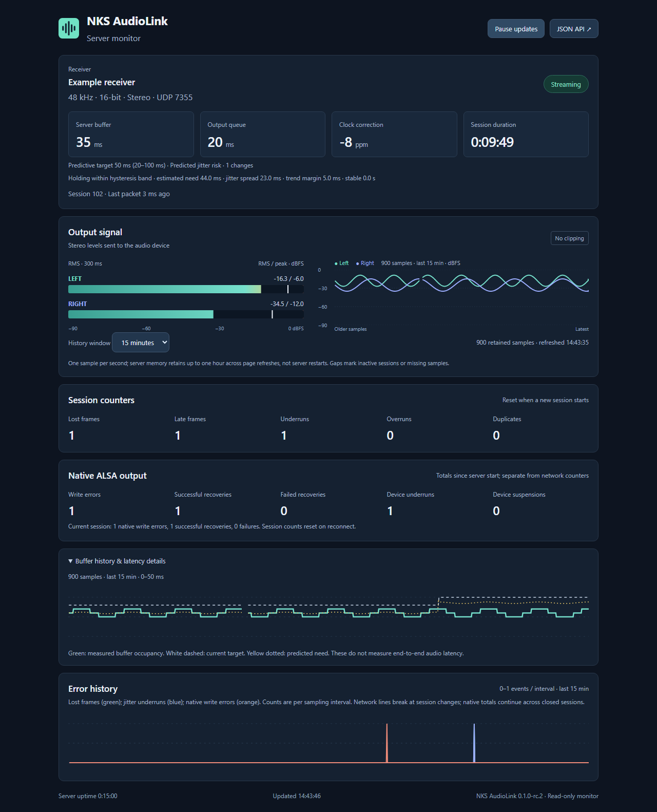Click the Streaming status badge
The image size is (657, 812).
566,84
